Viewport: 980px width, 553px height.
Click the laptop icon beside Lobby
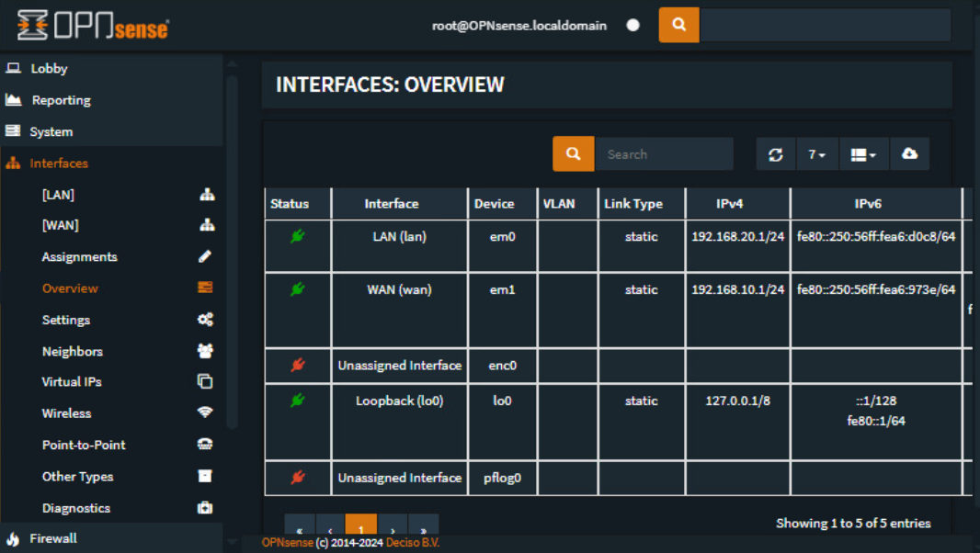tap(13, 67)
